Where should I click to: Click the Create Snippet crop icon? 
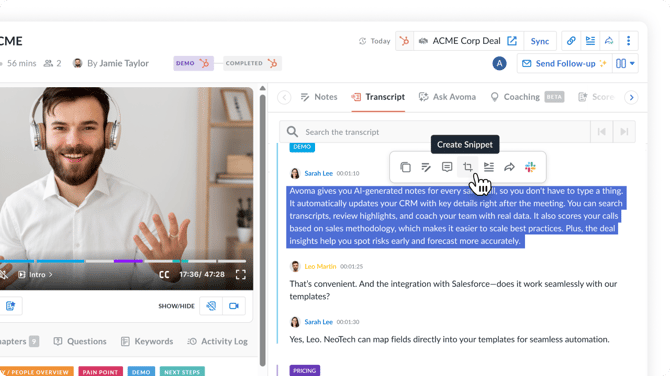click(467, 167)
